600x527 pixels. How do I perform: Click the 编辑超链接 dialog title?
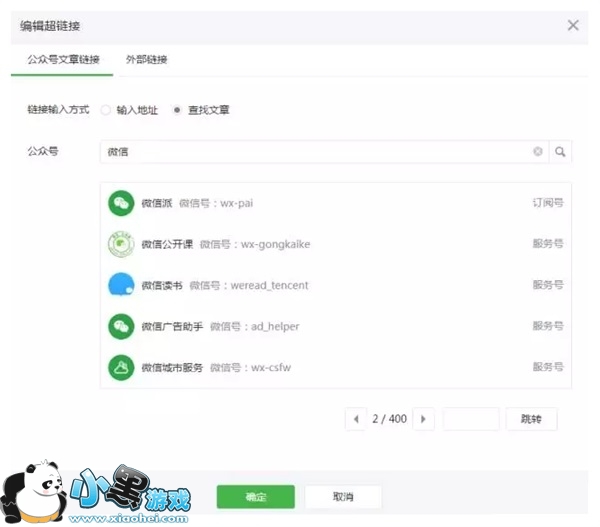pos(50,26)
